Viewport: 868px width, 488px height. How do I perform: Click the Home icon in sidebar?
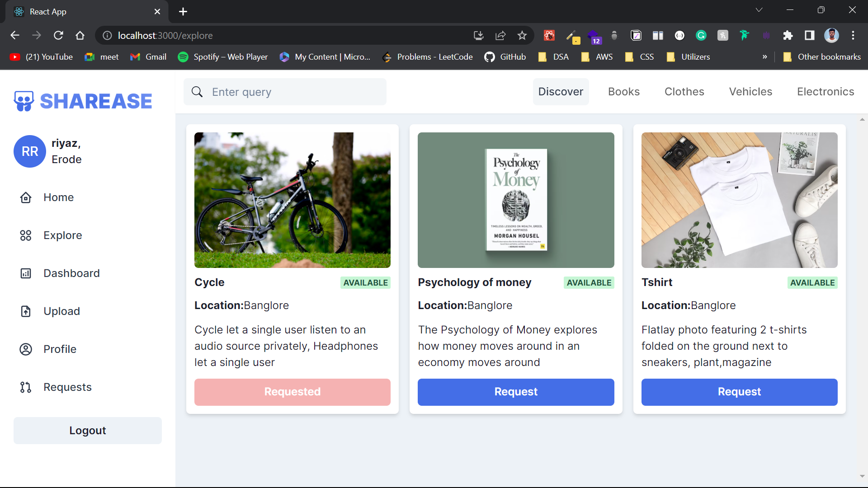click(26, 197)
